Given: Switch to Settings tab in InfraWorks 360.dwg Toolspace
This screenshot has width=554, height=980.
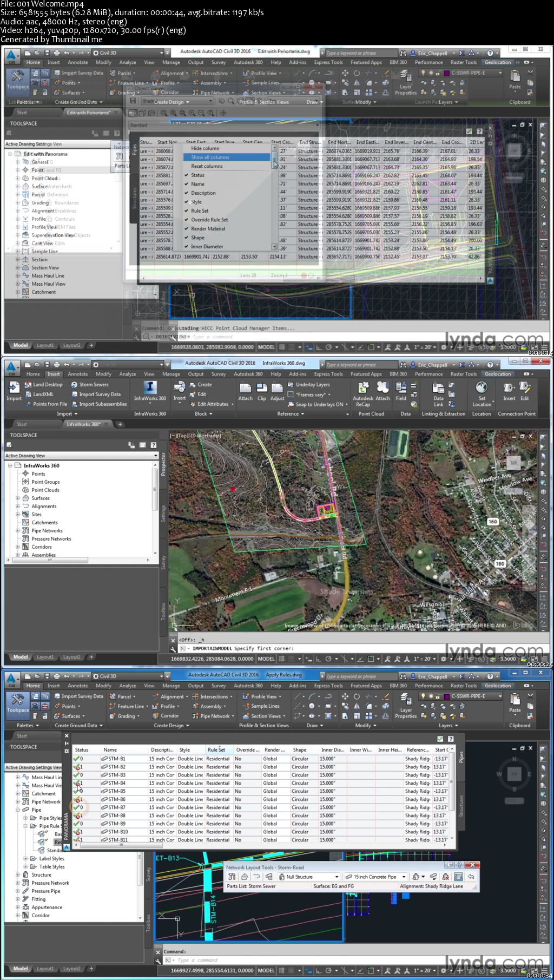Looking at the screenshot, I should 163,512.
